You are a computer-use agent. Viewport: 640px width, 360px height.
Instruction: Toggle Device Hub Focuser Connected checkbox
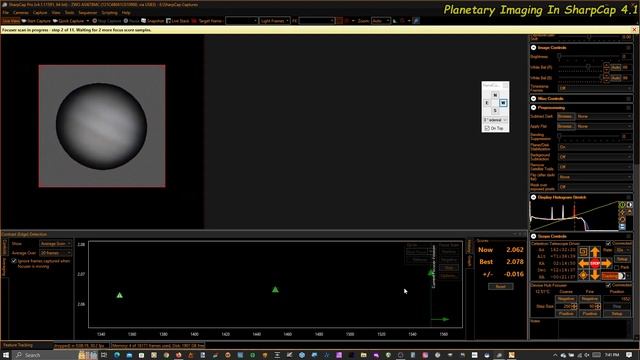pos(608,285)
